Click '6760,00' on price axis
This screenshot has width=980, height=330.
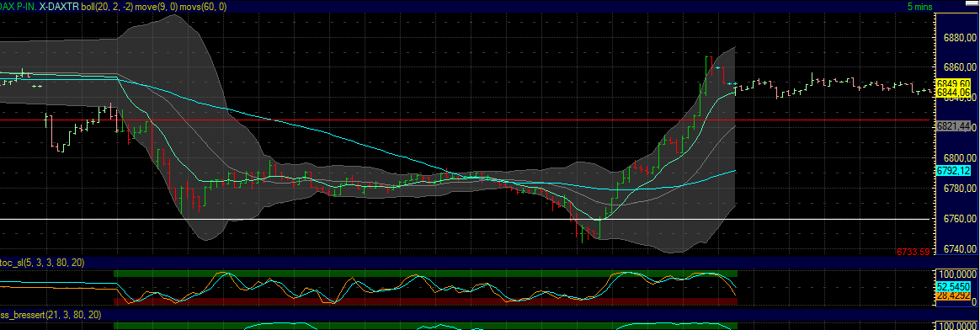pyautogui.click(x=959, y=218)
